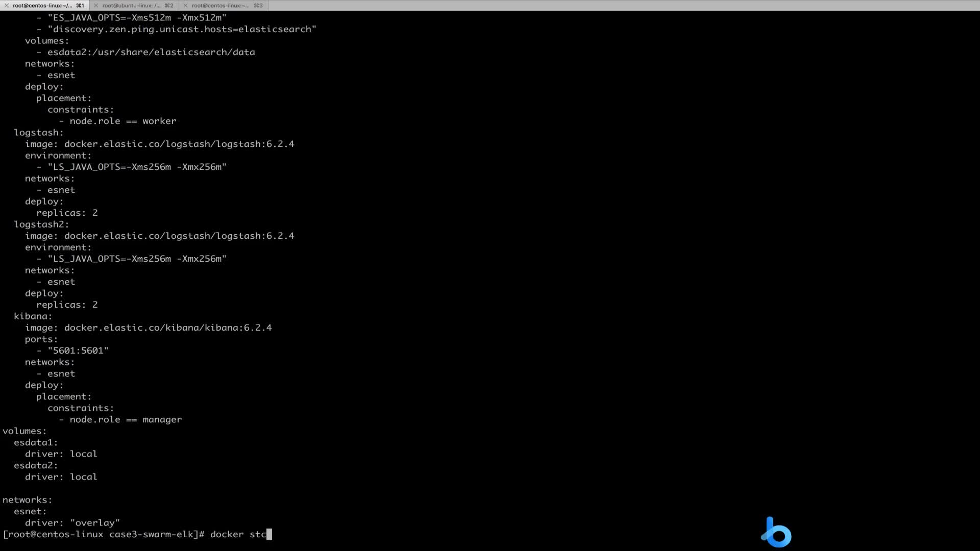Viewport: 980px width, 551px height.
Task: Click the 'logstash:' service name
Action: [x=39, y=133]
